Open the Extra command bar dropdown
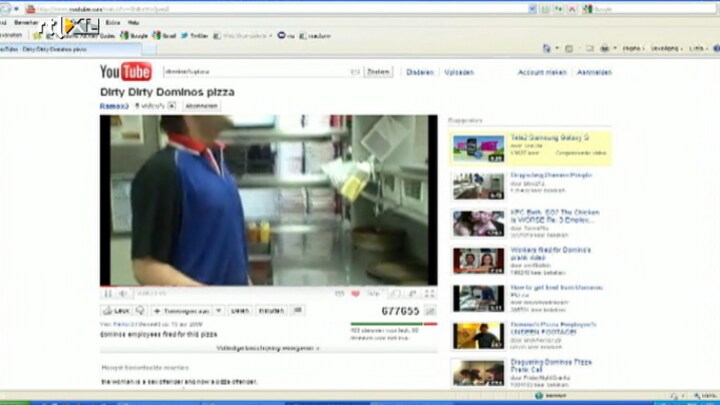The image size is (720, 405). tap(698, 49)
